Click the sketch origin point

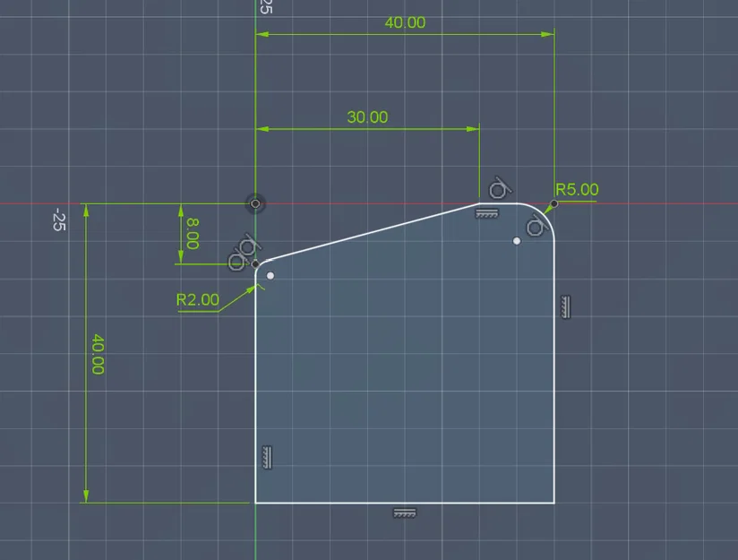point(255,203)
